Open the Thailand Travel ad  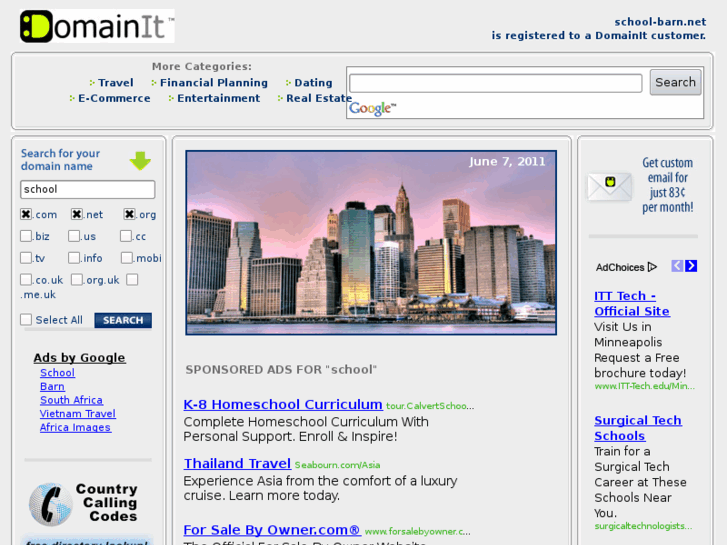pos(237,463)
